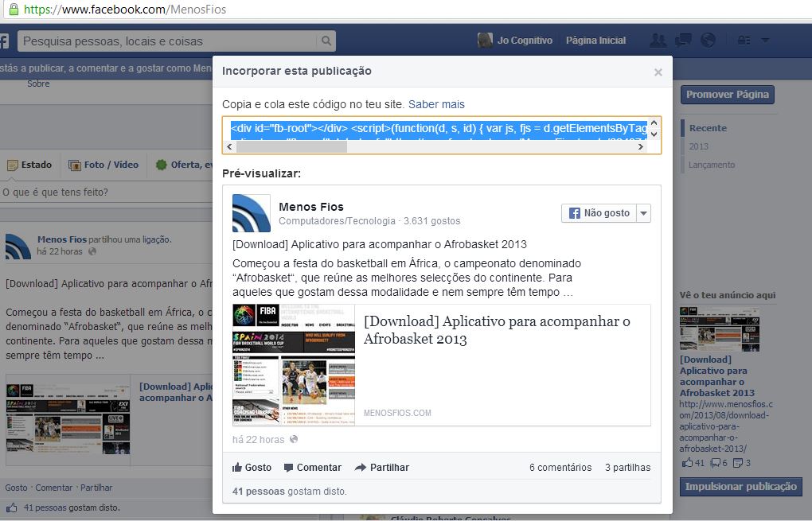The image size is (812, 521).
Task: Go to Página Inicial
Action: pyautogui.click(x=595, y=41)
